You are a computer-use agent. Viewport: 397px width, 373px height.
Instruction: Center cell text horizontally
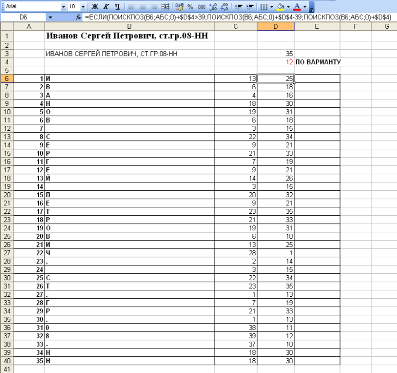pyautogui.click(x=142, y=7)
